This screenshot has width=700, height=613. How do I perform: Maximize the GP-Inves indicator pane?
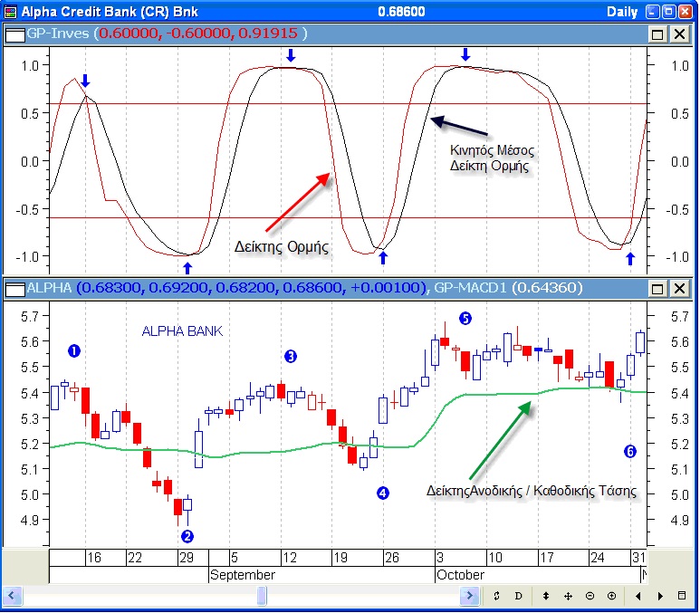657,34
